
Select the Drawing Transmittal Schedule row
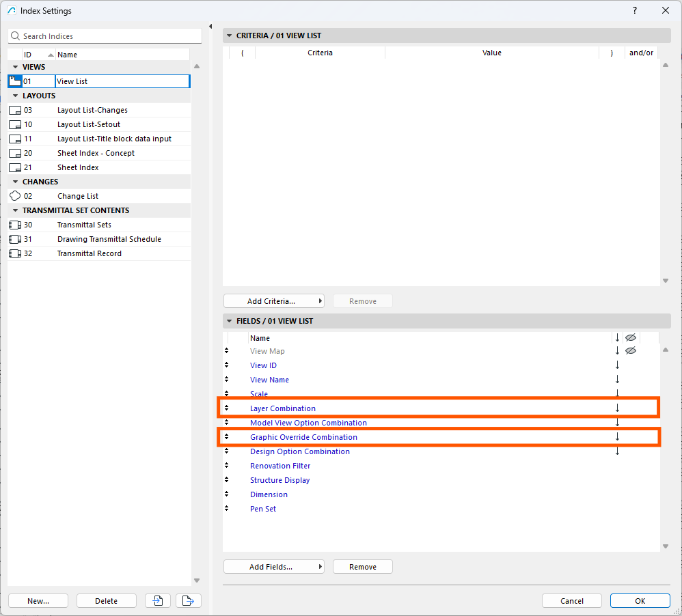100,239
